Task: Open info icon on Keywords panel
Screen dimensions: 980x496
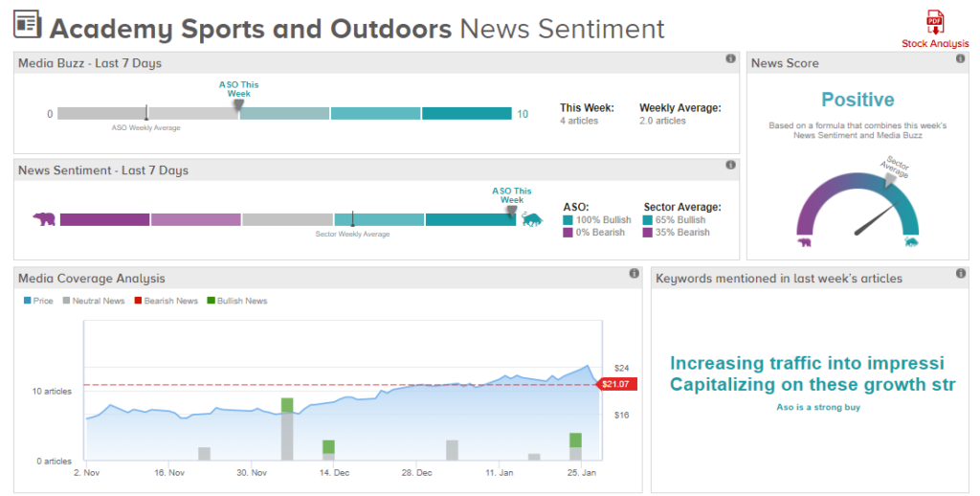Action: pyautogui.click(x=961, y=273)
